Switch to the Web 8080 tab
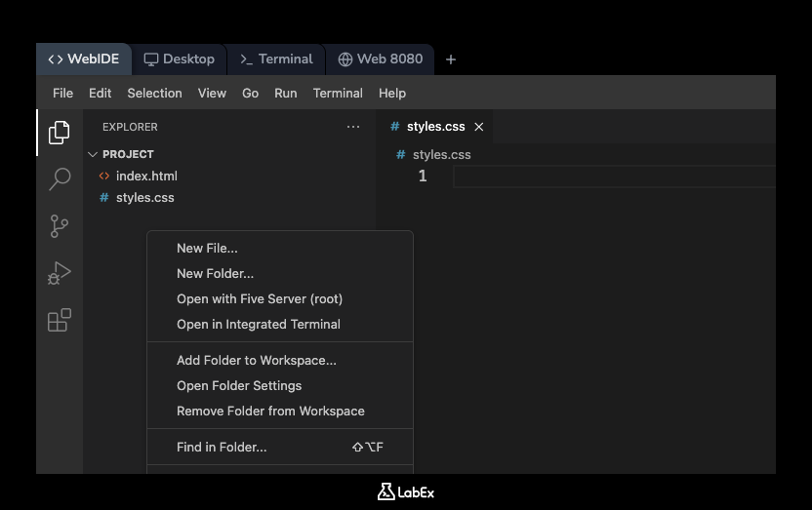The width and height of the screenshot is (812, 510). point(380,59)
